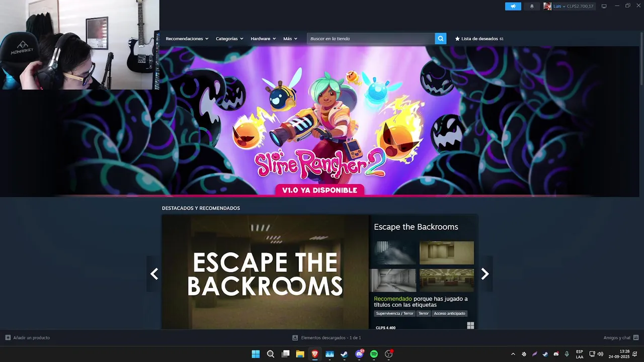Viewport: 644px width, 362px height.
Task: Go to previous featured game arrow
Action: (154, 274)
